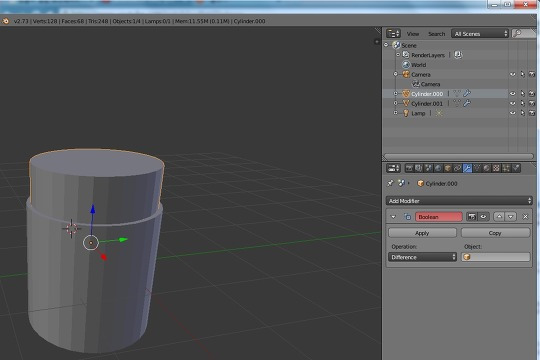Viewport: 540px width, 360px height.
Task: Toggle Boolean modifier viewport eye
Action: (x=483, y=217)
